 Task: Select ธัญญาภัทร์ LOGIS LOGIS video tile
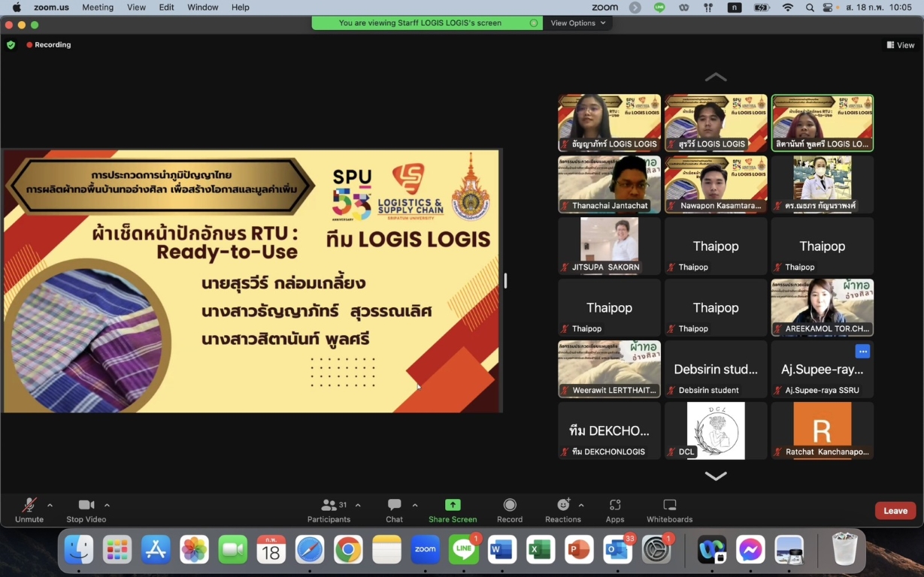[x=609, y=123]
